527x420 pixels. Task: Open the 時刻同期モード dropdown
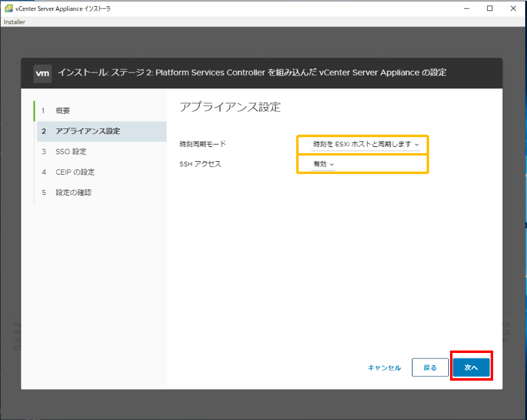pyautogui.click(x=365, y=145)
